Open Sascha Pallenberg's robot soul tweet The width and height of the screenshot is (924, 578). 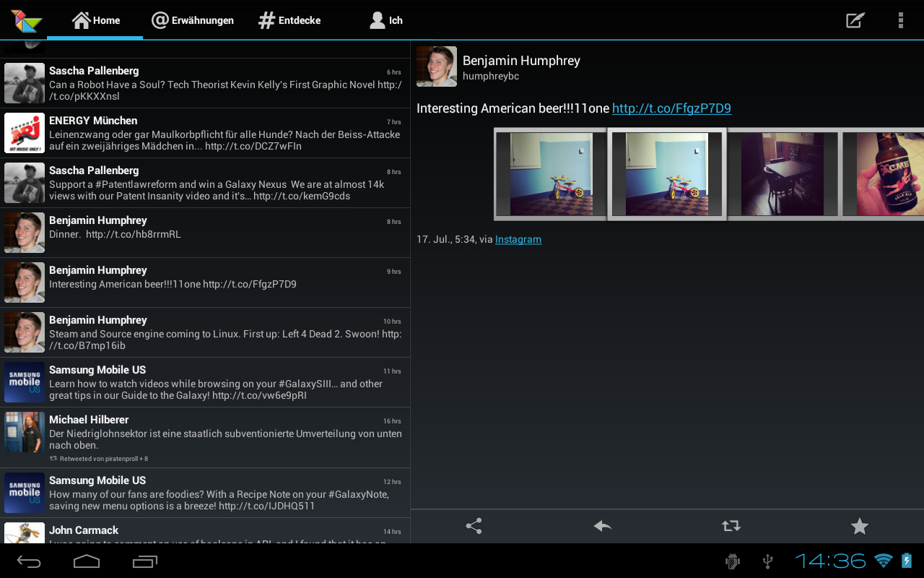pos(205,83)
